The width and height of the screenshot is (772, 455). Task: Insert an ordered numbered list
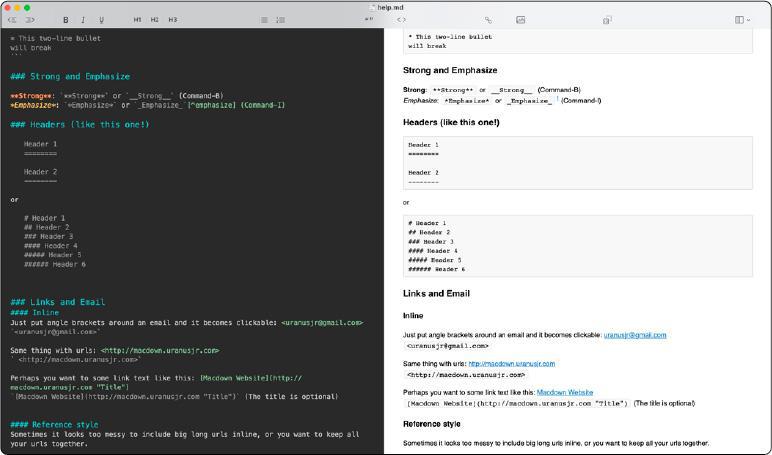(x=281, y=20)
